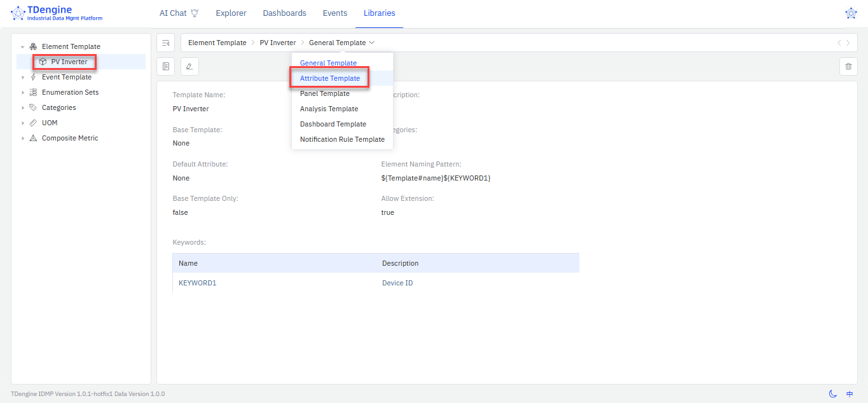Click the TDengine logo
Image resolution: width=868 pixels, height=403 pixels.
click(57, 13)
